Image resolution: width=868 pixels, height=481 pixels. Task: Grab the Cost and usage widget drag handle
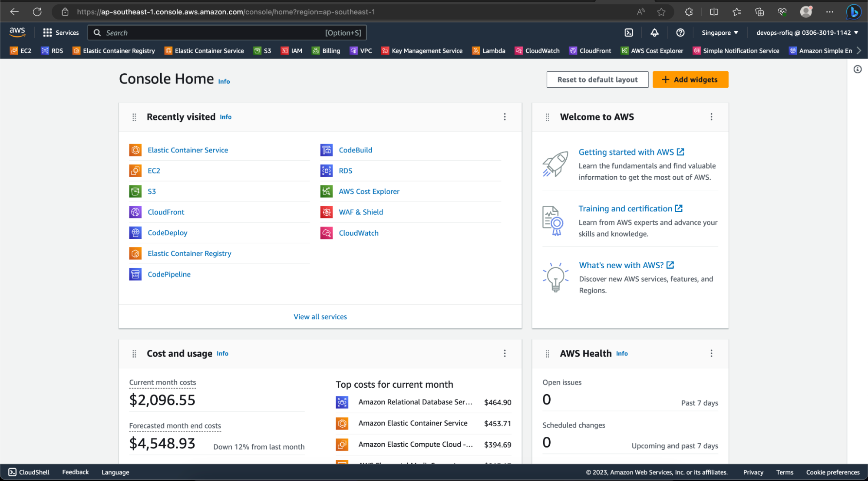[134, 354]
